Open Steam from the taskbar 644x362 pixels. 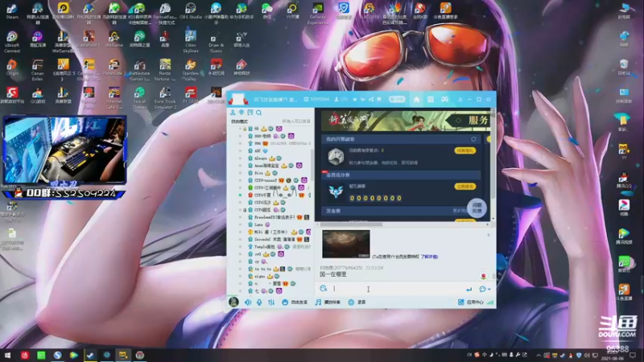click(90, 355)
